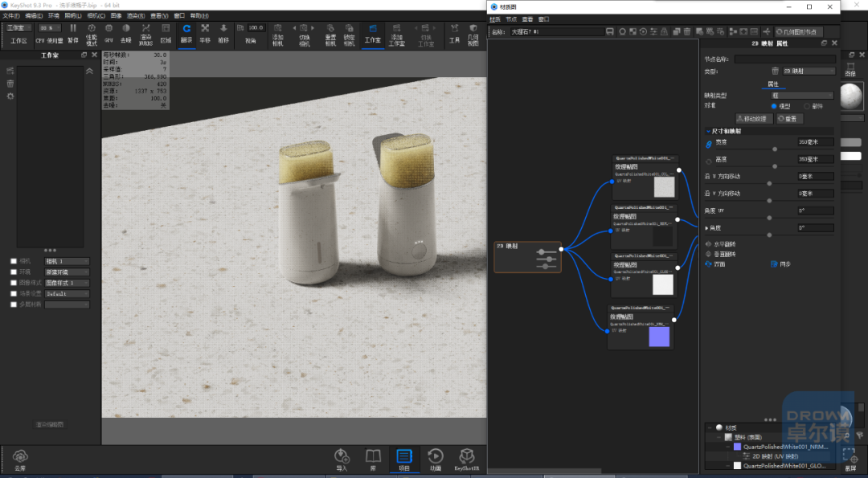Enable the 环境 checkbox in studio panel
The image size is (868, 478).
pyautogui.click(x=14, y=272)
